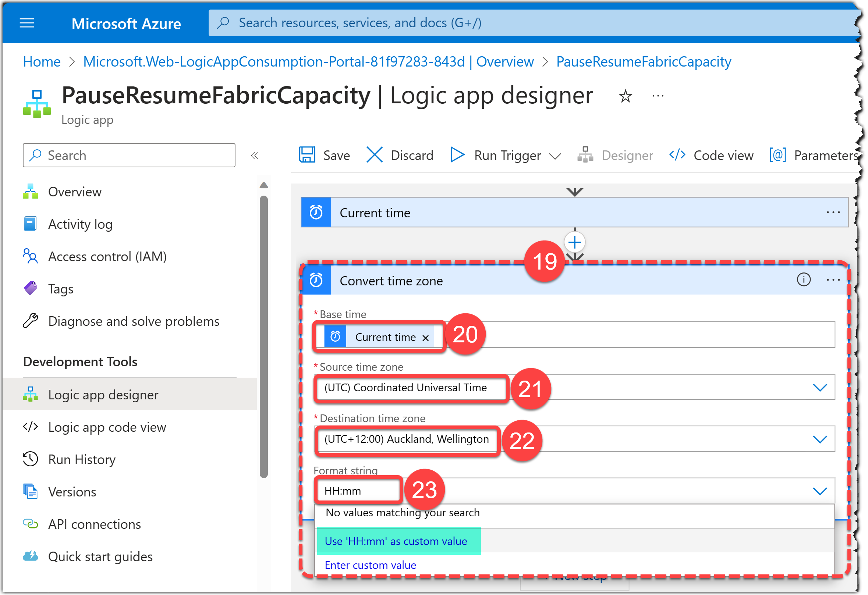Click the sidebar Search menu field

pyautogui.click(x=129, y=155)
